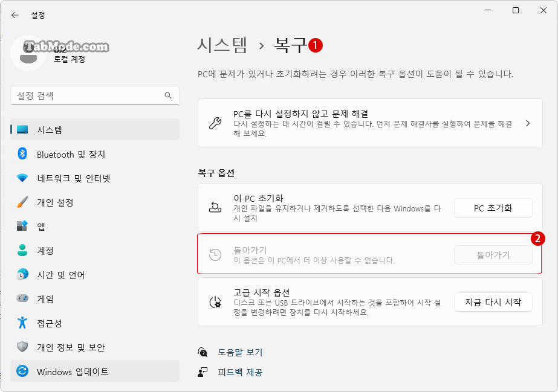558x392 pixels.
Task: Click the Wi-Fi icon beside 네트워크 및 인터넷
Action: click(x=22, y=178)
